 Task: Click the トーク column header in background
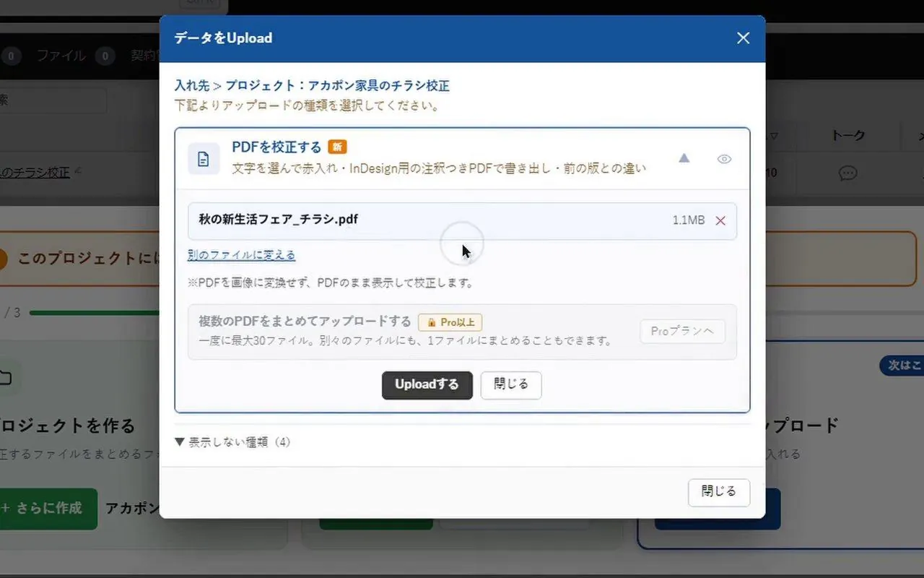point(848,135)
